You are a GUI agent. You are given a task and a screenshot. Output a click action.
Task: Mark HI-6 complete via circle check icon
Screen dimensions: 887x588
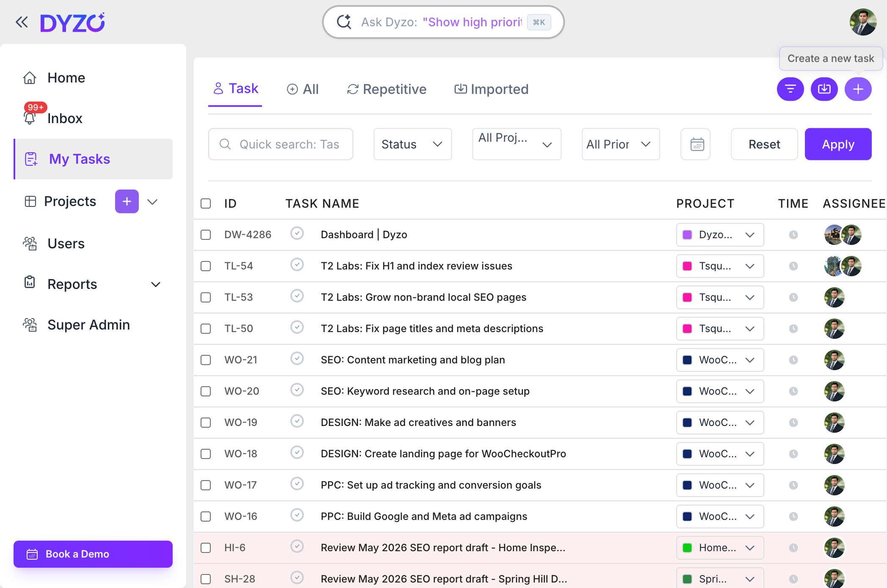pos(297,546)
